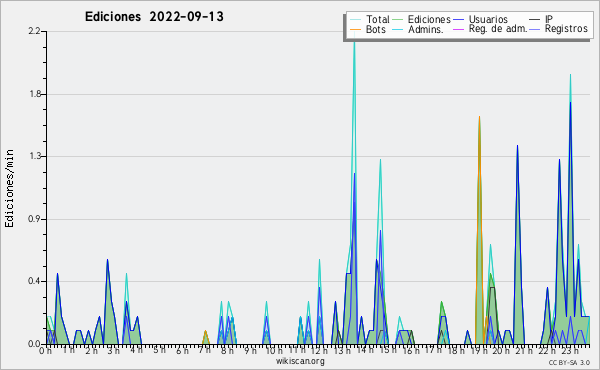Click the '1 h' x-axis label
This screenshot has width=600, height=370.
(x=68, y=351)
